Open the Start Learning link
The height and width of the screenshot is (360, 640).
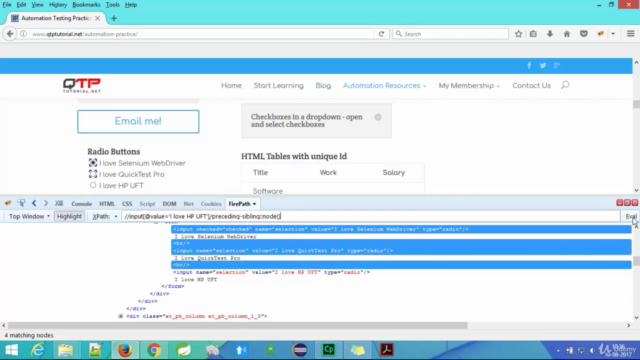pyautogui.click(x=278, y=86)
